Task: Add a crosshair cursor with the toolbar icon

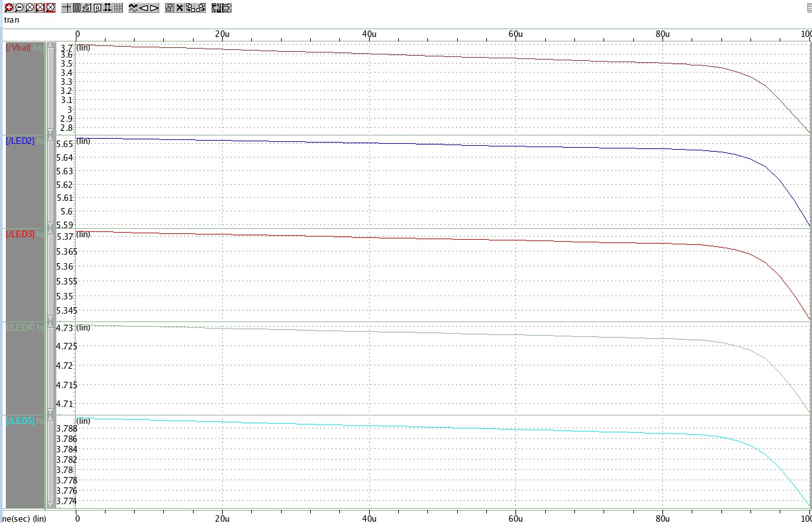Action: pos(67,8)
